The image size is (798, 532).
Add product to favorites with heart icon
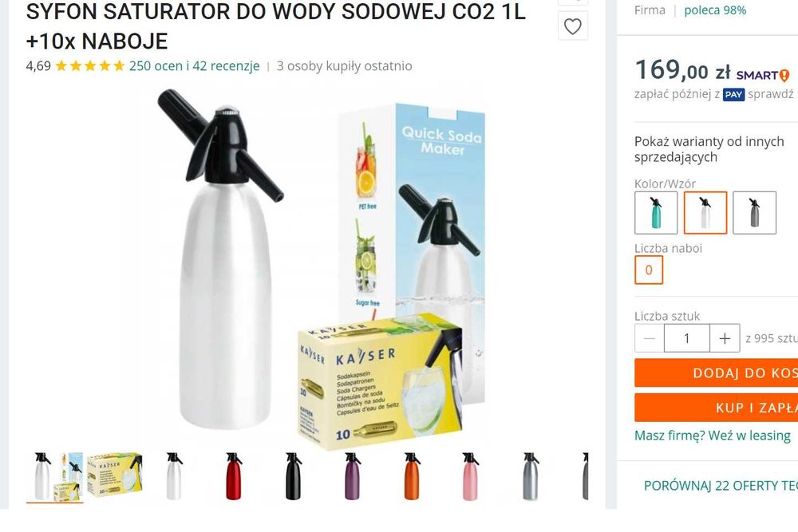tap(572, 26)
